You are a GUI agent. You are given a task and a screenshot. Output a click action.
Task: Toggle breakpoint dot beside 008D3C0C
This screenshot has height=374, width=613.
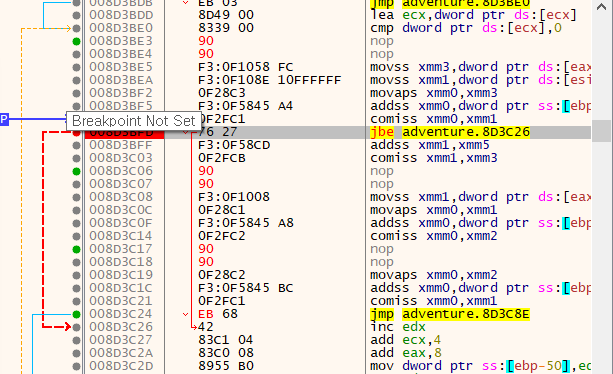pyautogui.click(x=76, y=210)
